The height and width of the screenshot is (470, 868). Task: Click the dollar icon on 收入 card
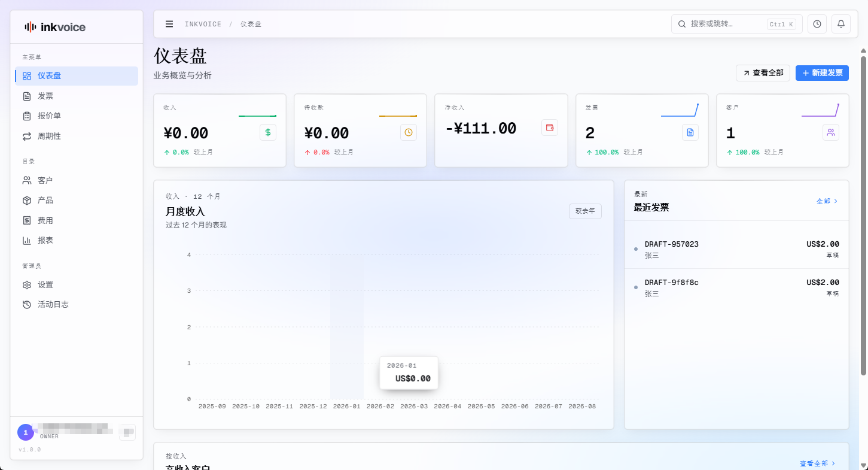[268, 132]
